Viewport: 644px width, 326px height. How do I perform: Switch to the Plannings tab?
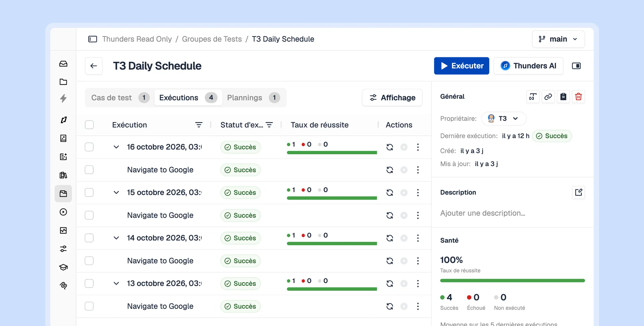(x=254, y=98)
